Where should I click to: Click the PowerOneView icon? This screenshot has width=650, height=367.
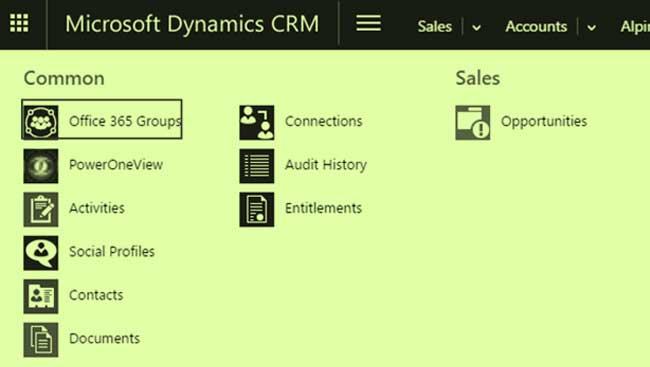pyautogui.click(x=41, y=166)
